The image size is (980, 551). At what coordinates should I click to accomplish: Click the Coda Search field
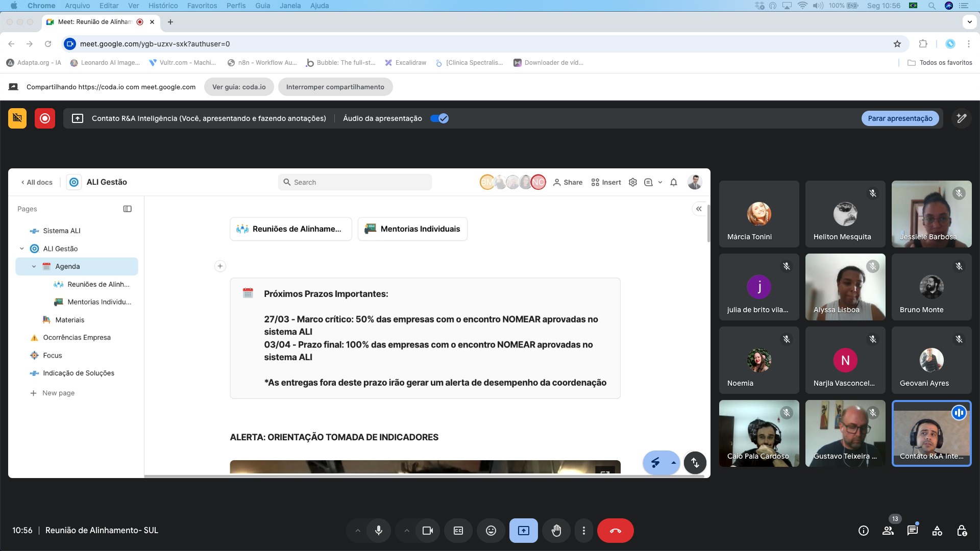pyautogui.click(x=355, y=182)
